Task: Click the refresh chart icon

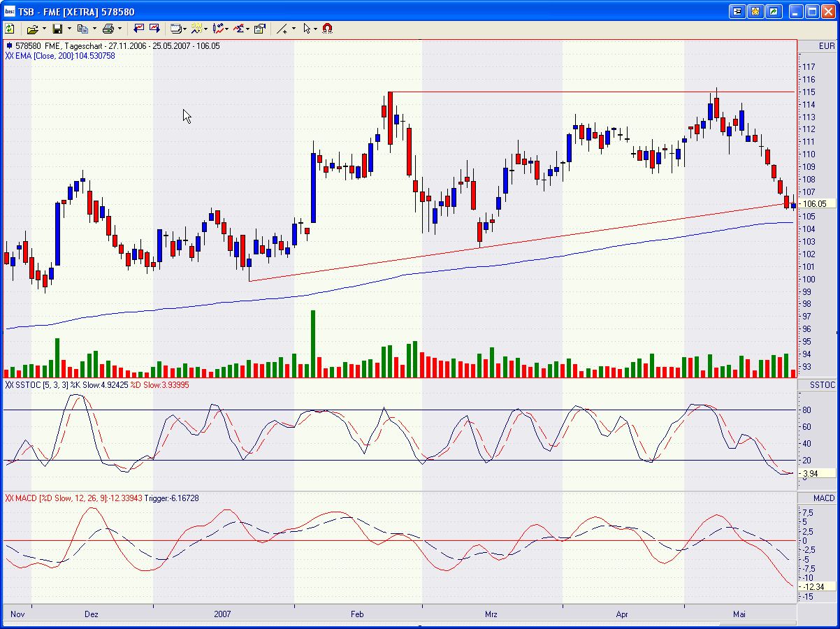Action: pyautogui.click(x=10, y=29)
